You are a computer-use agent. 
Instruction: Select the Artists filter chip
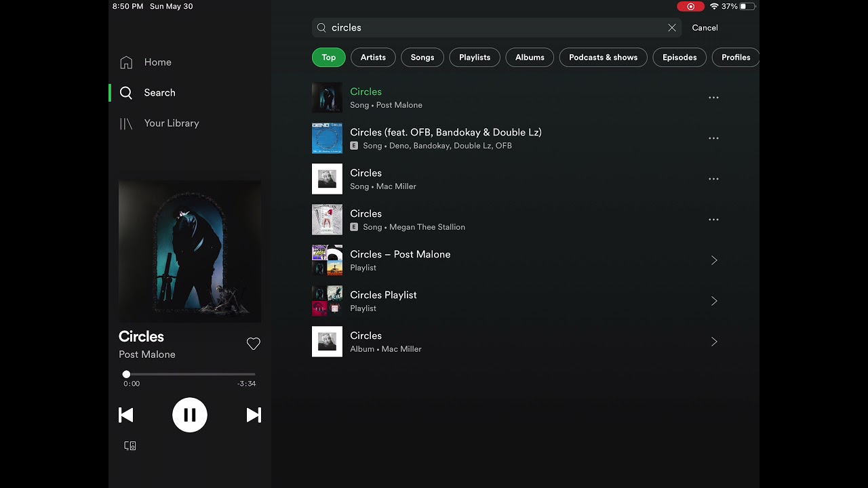point(373,58)
